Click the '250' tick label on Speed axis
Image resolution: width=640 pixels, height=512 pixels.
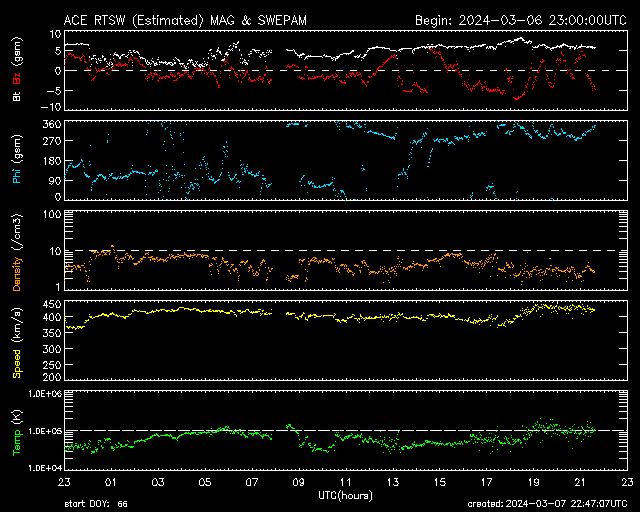pyautogui.click(x=52, y=365)
